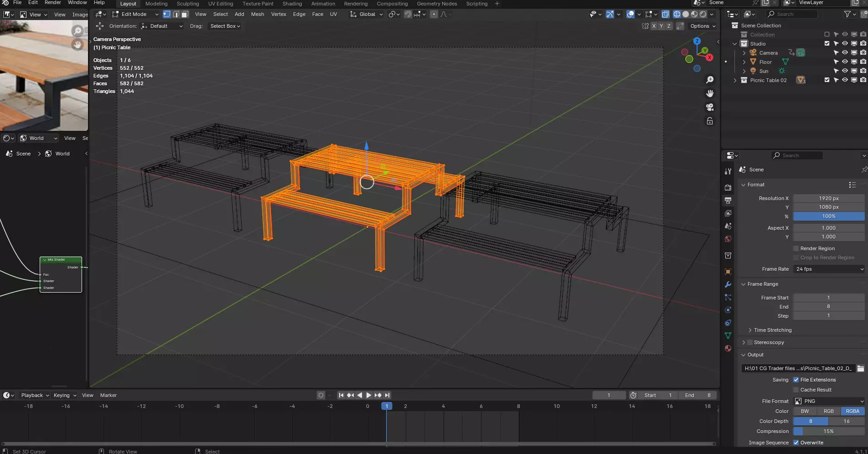Image resolution: width=868 pixels, height=454 pixels.
Task: Open the Render menu in top bar
Action: click(x=53, y=3)
